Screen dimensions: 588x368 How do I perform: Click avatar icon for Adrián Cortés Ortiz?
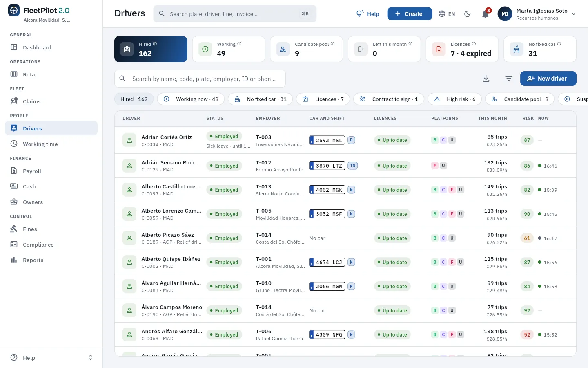click(129, 140)
